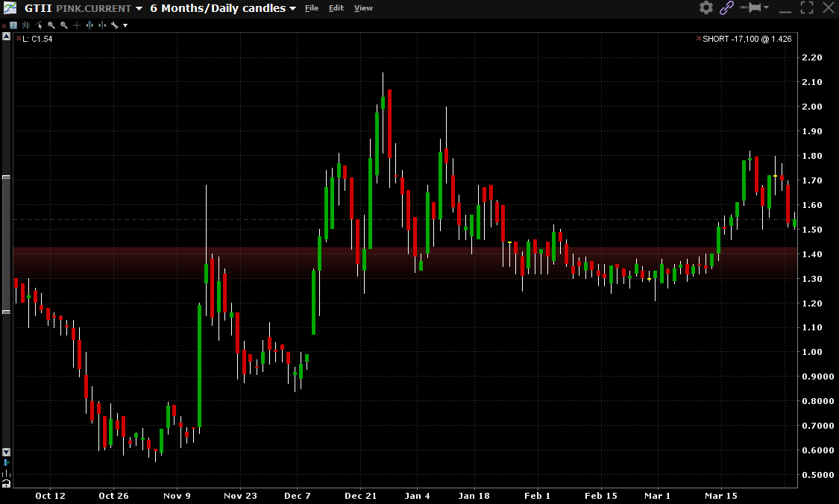Open the chart bar type icon
This screenshot has width=839, height=504.
click(25, 25)
